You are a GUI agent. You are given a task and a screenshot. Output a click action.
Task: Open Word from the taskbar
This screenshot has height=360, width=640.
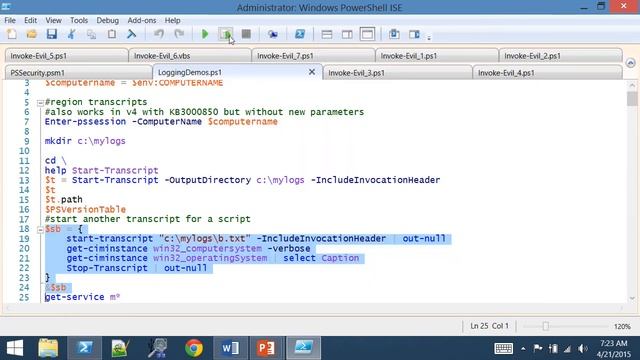230,348
